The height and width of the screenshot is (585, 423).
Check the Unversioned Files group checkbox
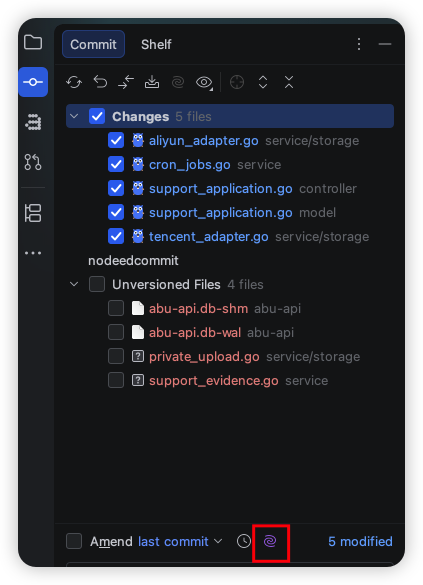point(97,284)
